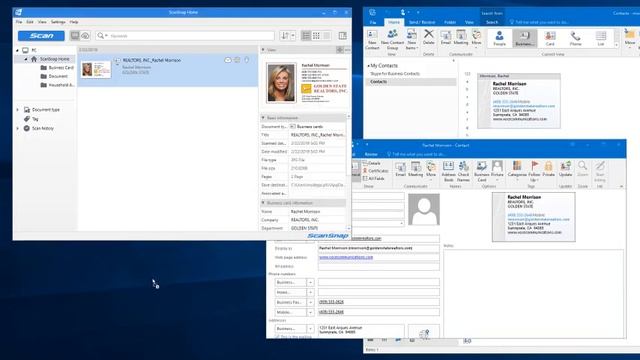
Task: Collapse the Basic information section
Action: click(263, 118)
